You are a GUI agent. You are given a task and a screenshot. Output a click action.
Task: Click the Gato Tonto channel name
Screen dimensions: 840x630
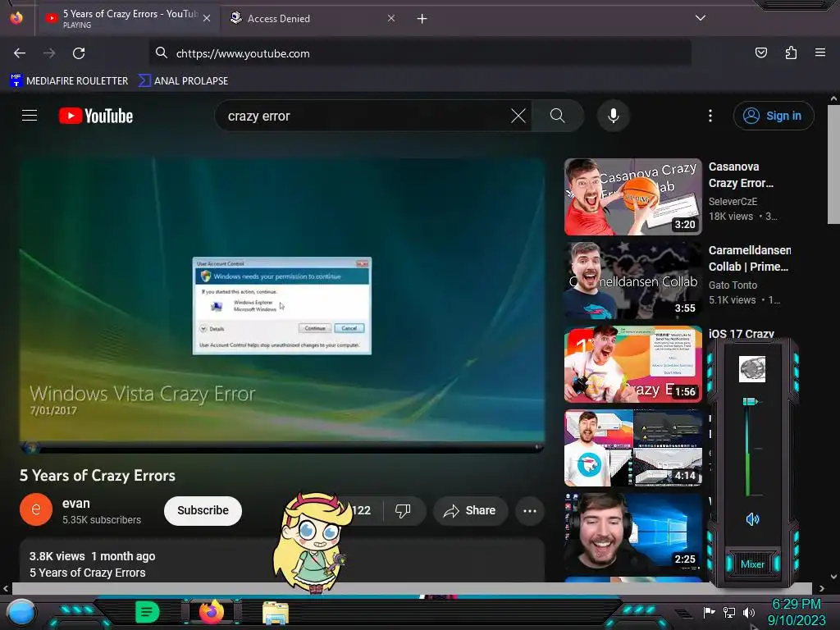pyautogui.click(x=733, y=285)
